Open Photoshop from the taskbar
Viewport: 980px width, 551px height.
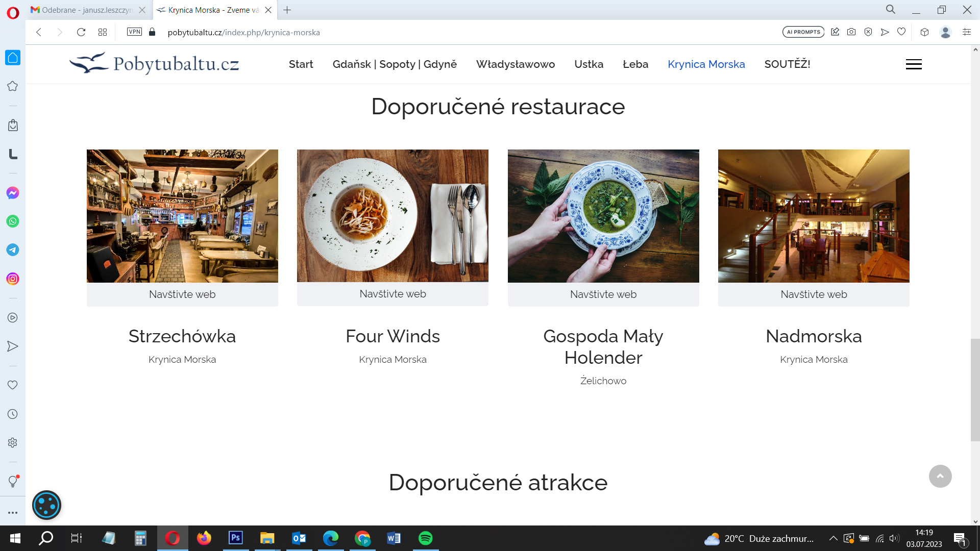pyautogui.click(x=235, y=538)
